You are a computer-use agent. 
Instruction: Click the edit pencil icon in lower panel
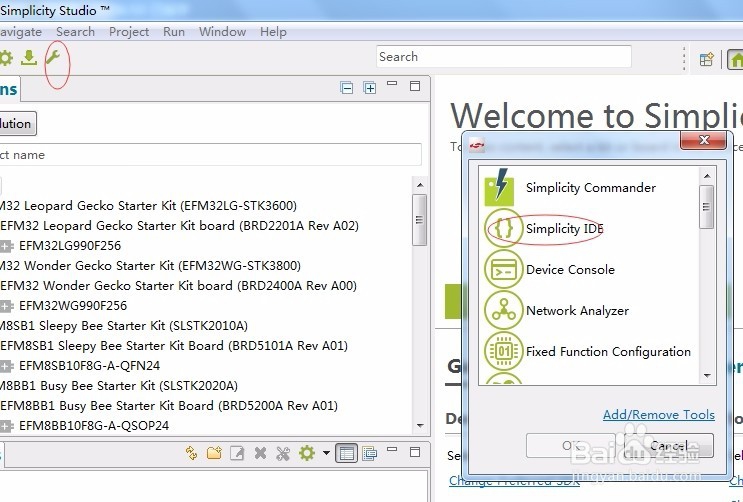(237, 453)
